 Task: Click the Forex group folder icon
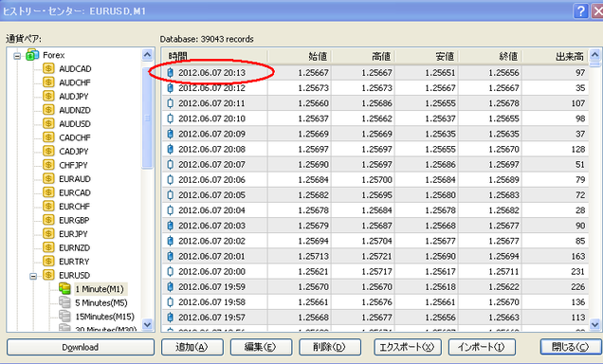(32, 55)
